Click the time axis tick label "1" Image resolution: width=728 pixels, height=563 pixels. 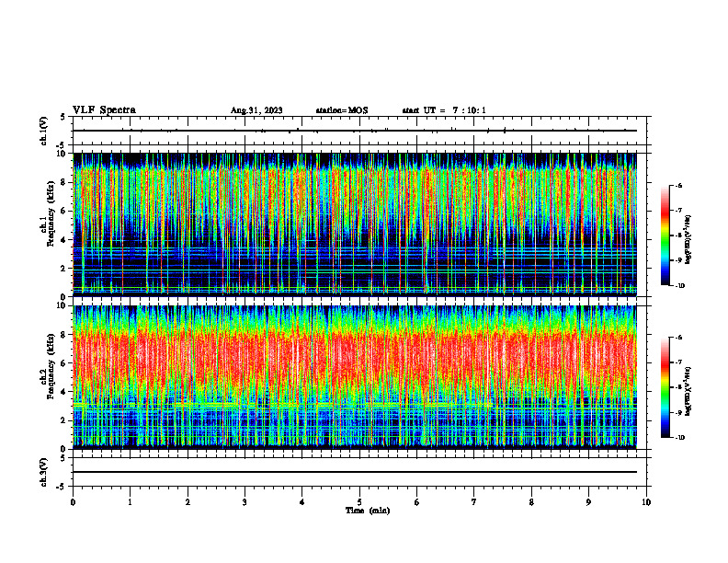tap(130, 502)
